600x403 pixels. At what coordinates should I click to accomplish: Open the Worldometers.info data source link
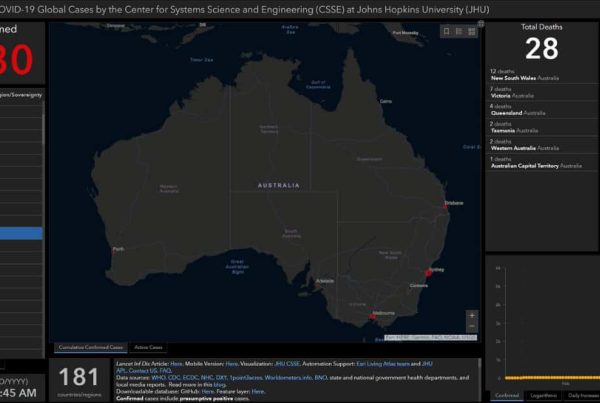pyautogui.click(x=288, y=377)
